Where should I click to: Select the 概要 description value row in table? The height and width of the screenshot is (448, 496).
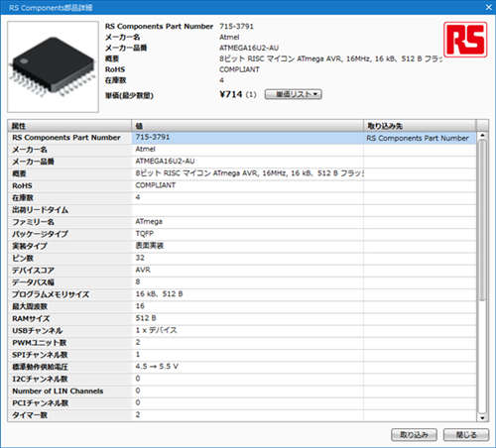247,173
